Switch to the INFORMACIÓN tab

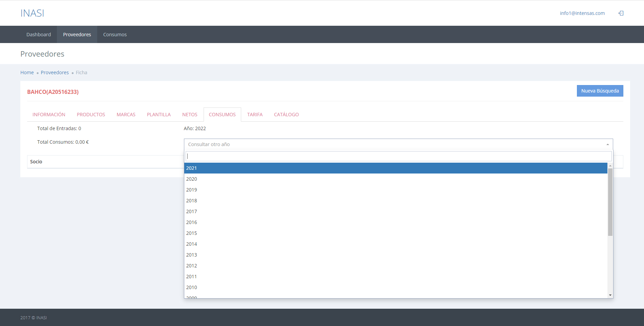(49, 115)
